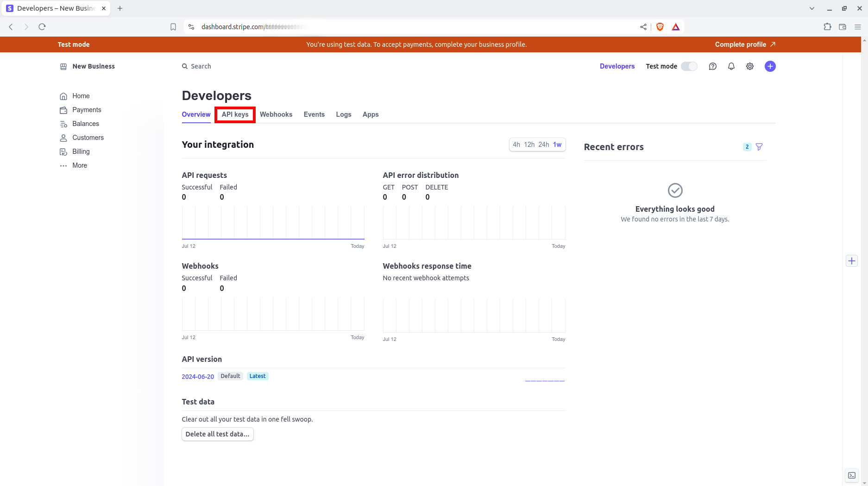
Task: Switch to the Apps tab
Action: coord(371,114)
